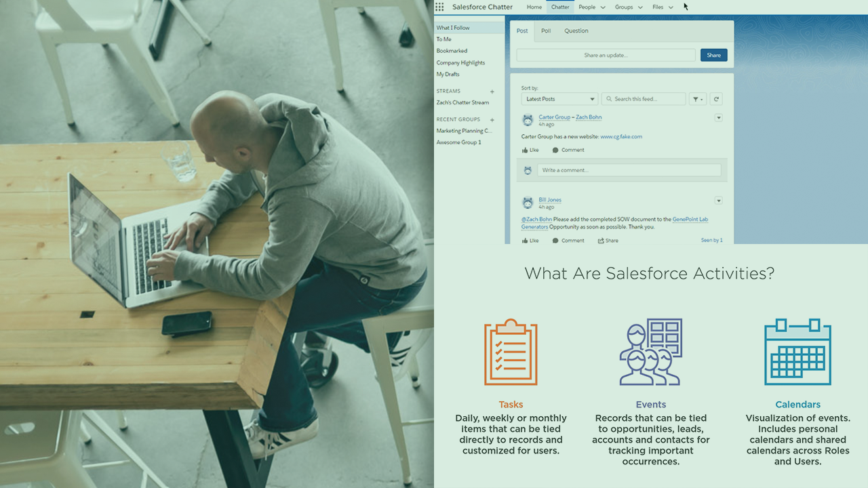Click Bill Jones's avatar icon
868x488 pixels.
(x=528, y=203)
